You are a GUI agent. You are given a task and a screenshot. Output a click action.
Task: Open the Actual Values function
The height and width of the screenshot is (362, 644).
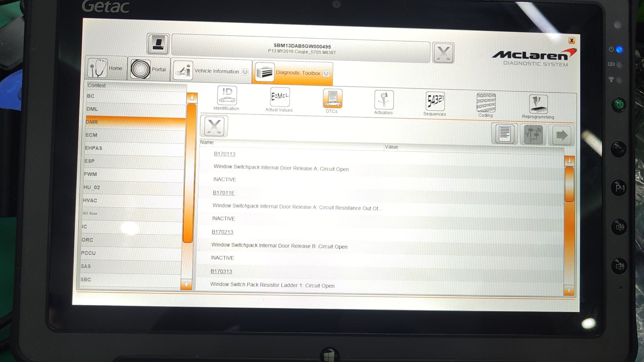[279, 99]
